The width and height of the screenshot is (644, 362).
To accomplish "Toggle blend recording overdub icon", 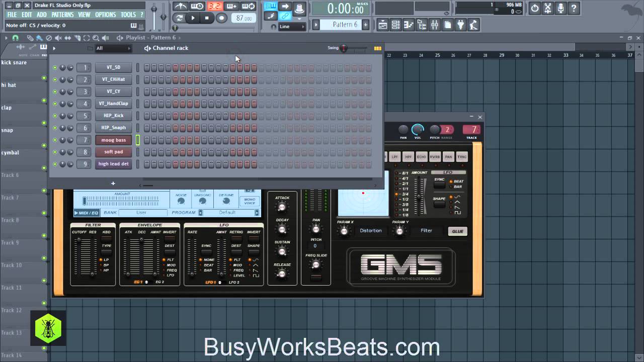I will pyautogui.click(x=231, y=6).
